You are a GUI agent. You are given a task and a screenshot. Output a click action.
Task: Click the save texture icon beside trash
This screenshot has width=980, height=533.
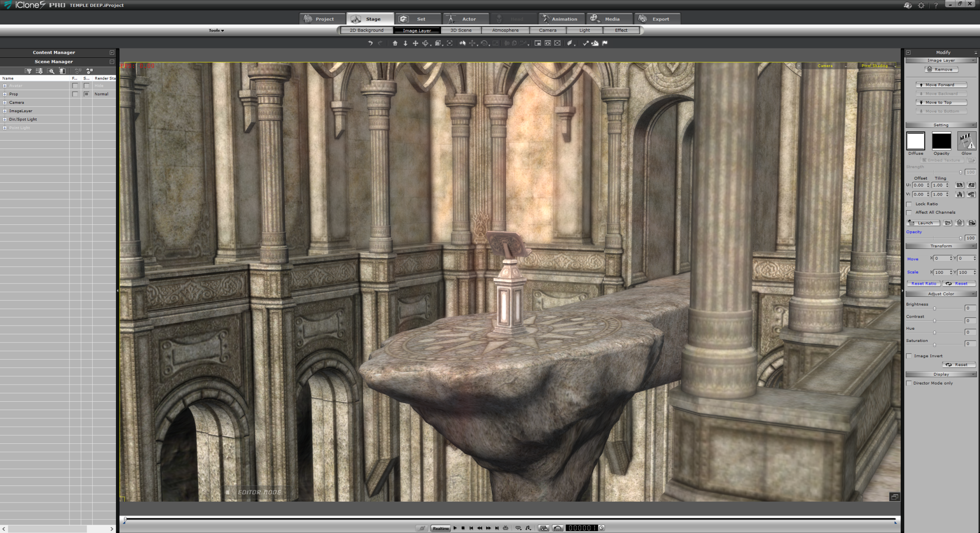tap(972, 223)
